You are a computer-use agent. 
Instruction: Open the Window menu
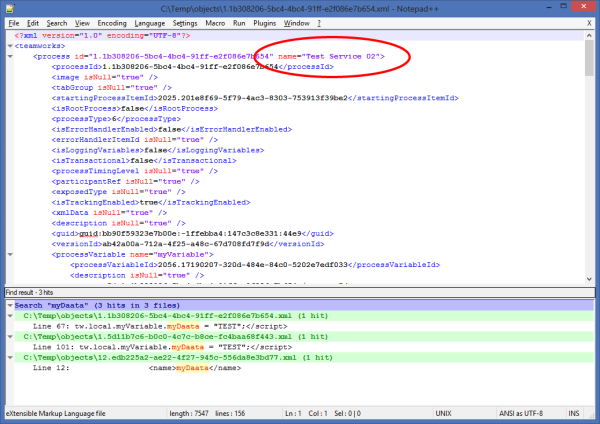[x=297, y=23]
